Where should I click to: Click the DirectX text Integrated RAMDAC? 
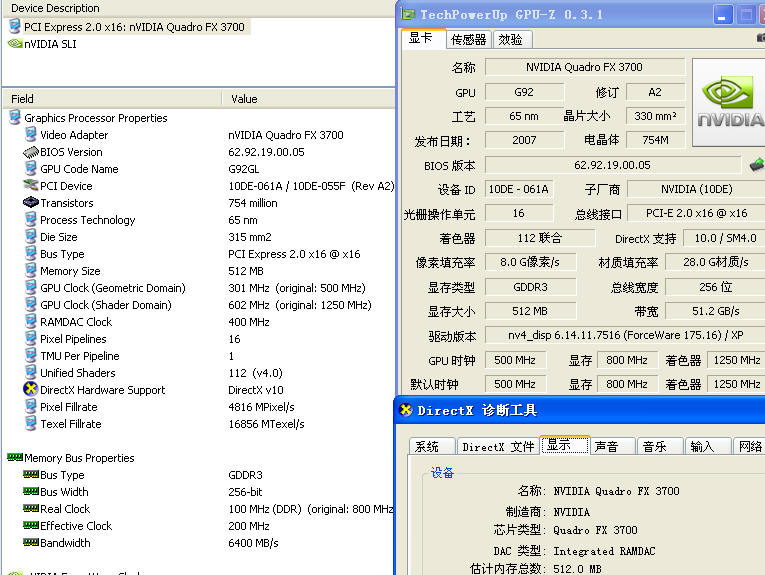click(x=604, y=551)
